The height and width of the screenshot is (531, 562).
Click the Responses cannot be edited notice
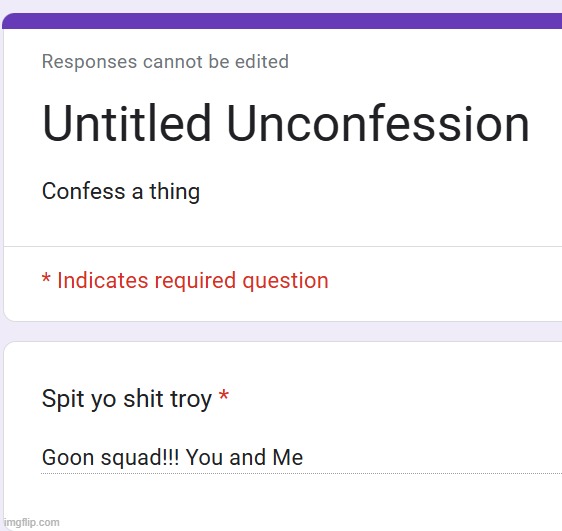(x=165, y=62)
